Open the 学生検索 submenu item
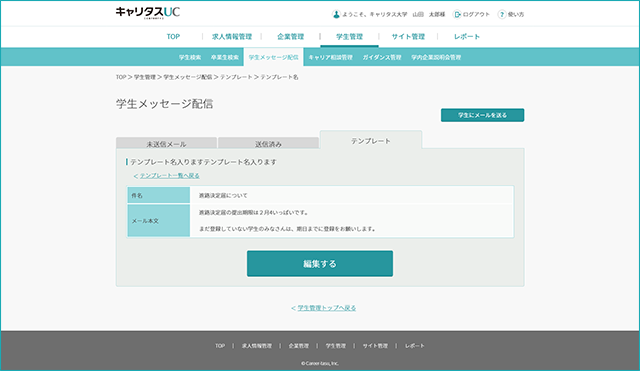 (x=190, y=58)
